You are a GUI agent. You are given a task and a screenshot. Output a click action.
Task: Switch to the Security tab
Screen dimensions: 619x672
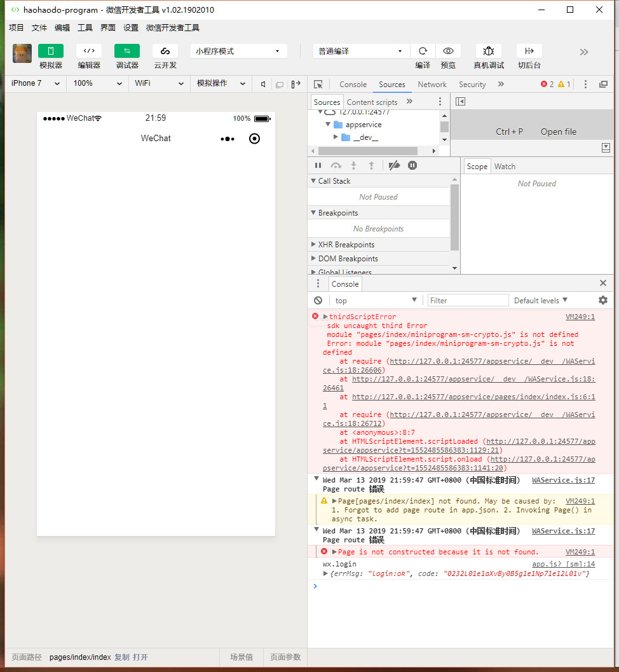(472, 85)
